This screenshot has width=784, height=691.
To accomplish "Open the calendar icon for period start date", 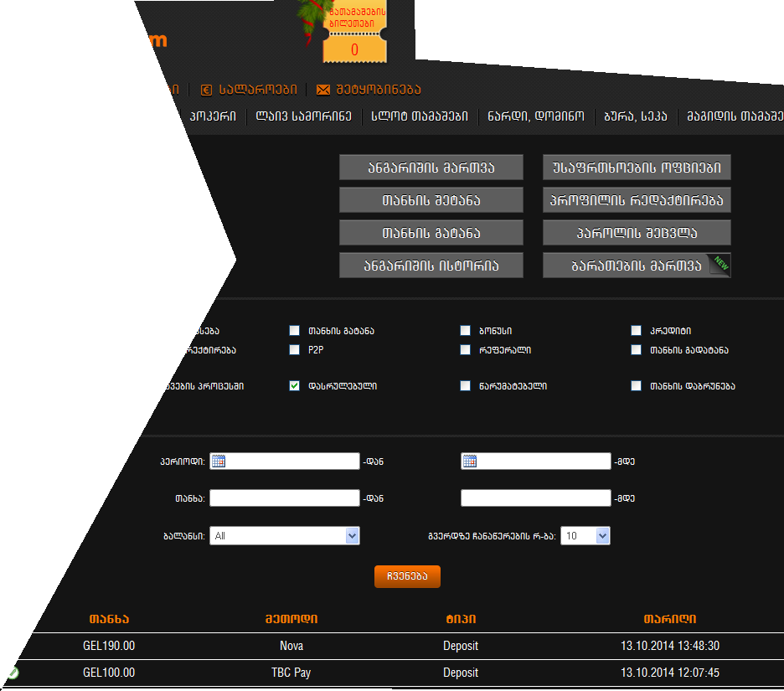I will tap(219, 461).
